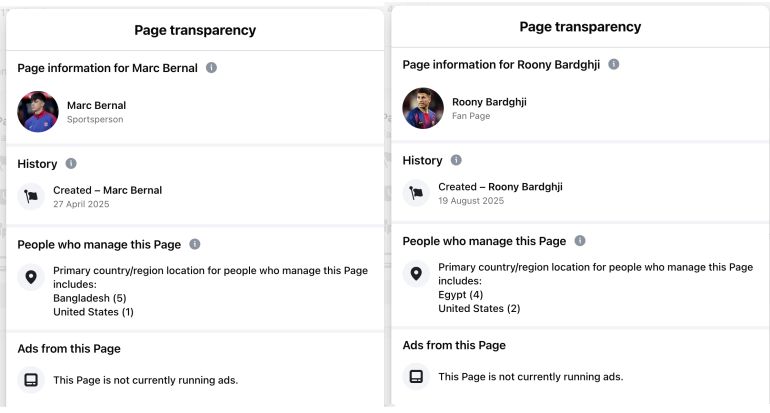The image size is (770, 413).
Task: Click flag icon beside Created – Roony Bardghji
Action: tap(416, 193)
